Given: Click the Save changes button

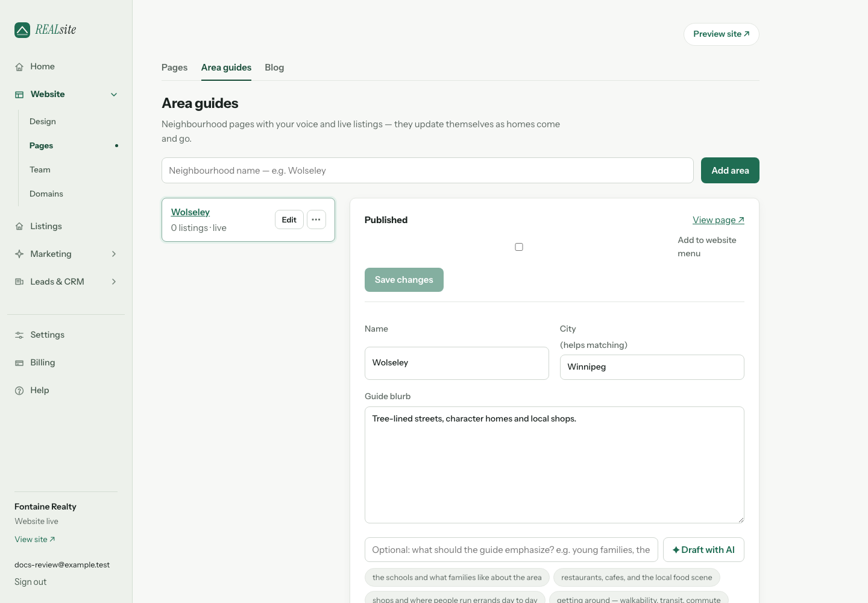Looking at the screenshot, I should 404,280.
